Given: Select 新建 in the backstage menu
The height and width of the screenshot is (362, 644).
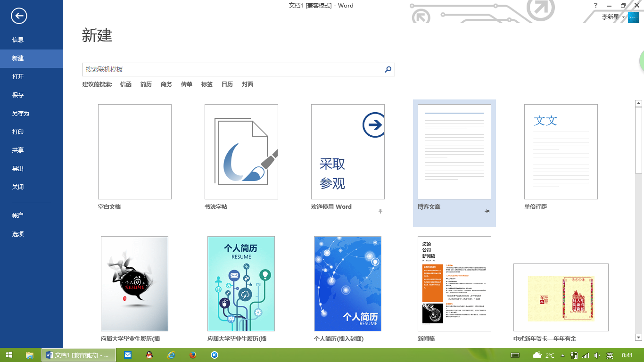Looking at the screenshot, I should tap(32, 58).
